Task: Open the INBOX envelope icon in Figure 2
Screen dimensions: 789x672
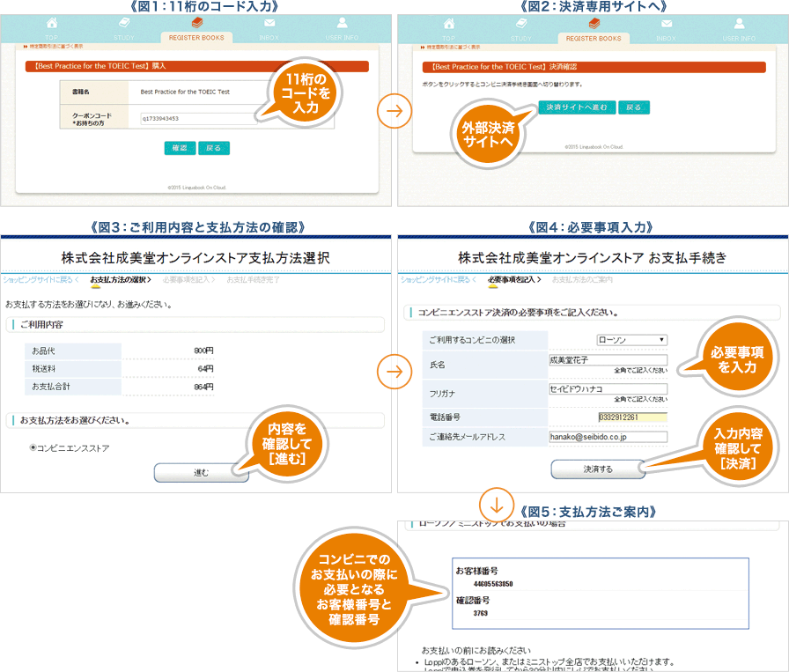Action: 667,23
